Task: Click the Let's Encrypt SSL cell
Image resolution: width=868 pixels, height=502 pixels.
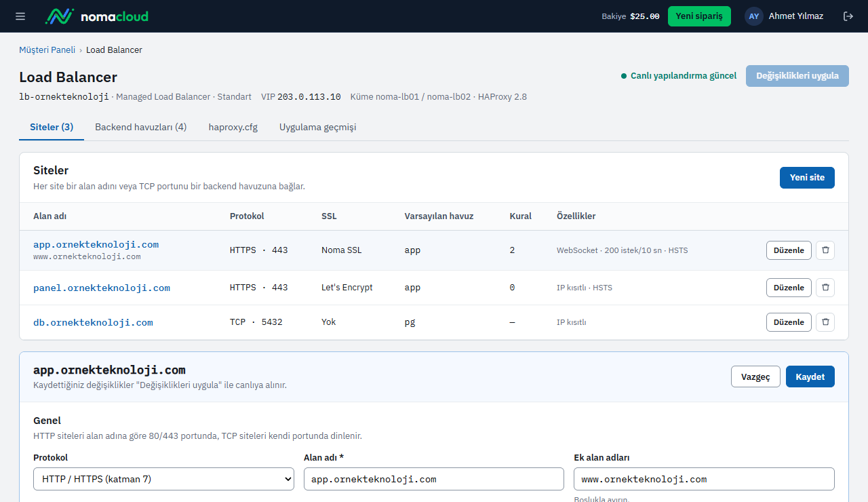Action: 347,288
